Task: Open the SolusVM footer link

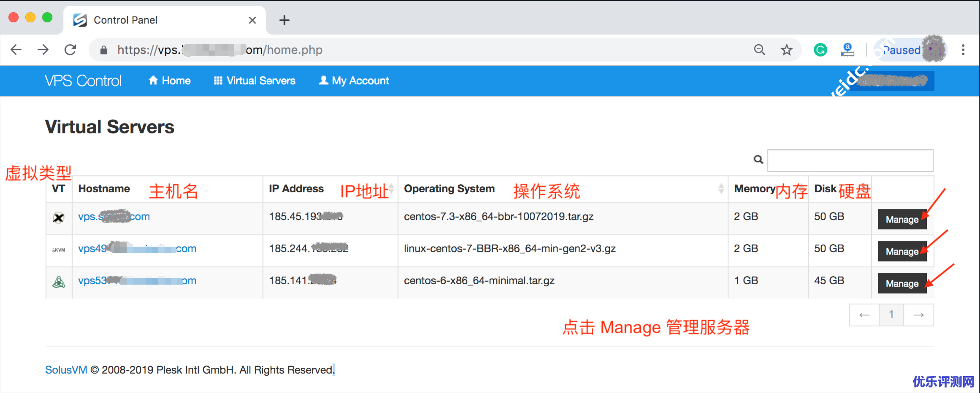Action: click(66, 370)
